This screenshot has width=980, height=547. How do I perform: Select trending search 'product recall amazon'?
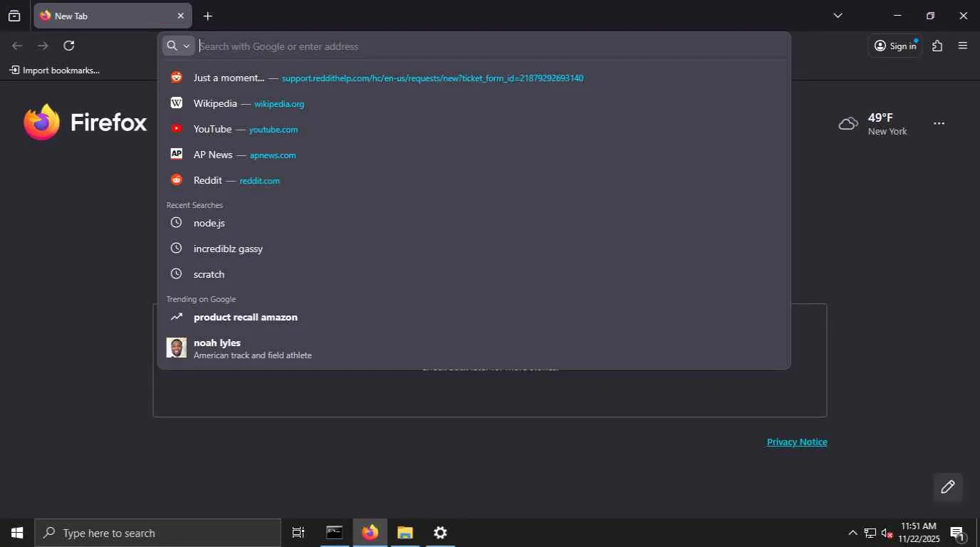click(474, 317)
